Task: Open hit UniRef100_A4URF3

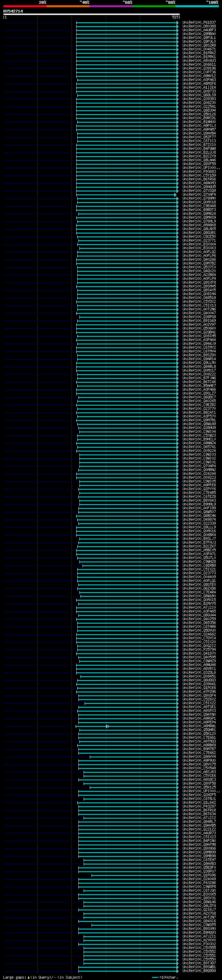Action: (x=199, y=30)
